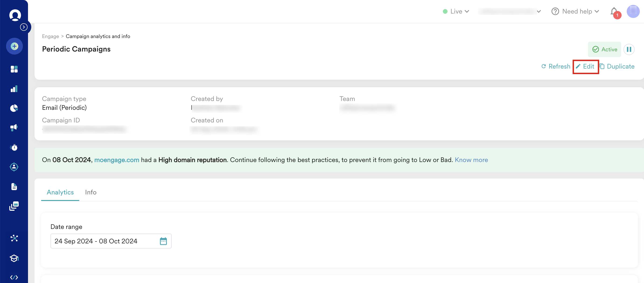Open the date range picker field
The width and height of the screenshot is (644, 283).
click(111, 241)
